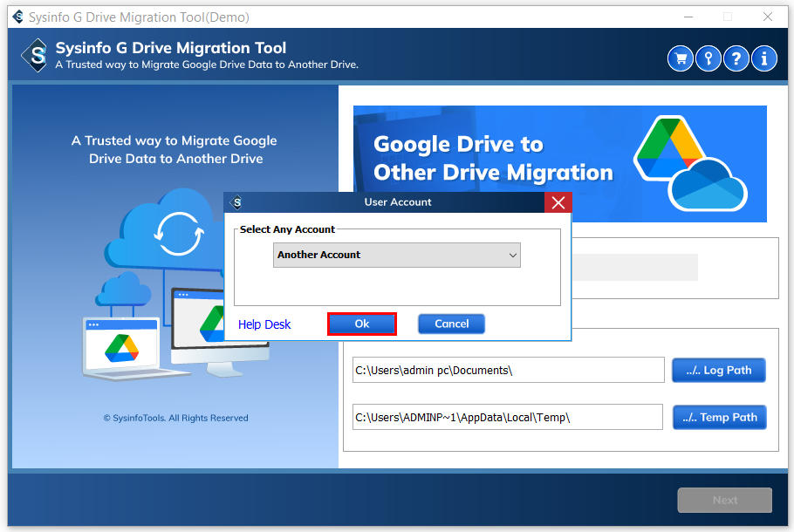This screenshot has height=532, width=794.
Task: Close the User Account dialog
Action: (558, 202)
